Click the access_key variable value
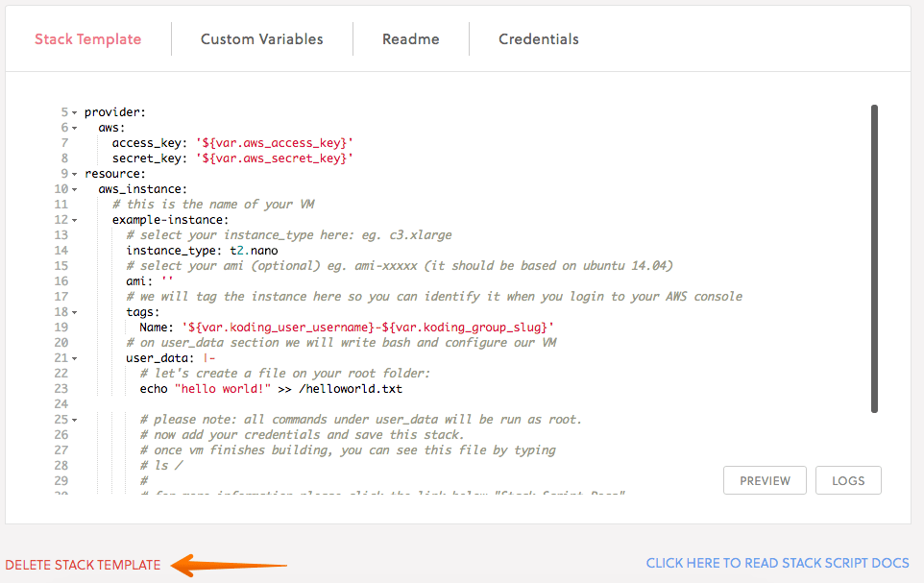924x583 pixels. click(x=274, y=143)
